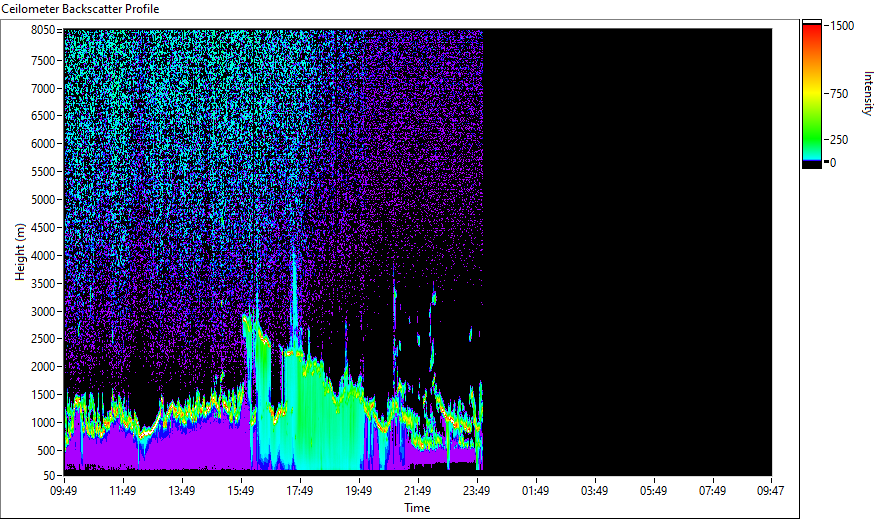The width and height of the screenshot is (878, 519).
Task: Click the 23:49 time tick label
Action: (477, 491)
